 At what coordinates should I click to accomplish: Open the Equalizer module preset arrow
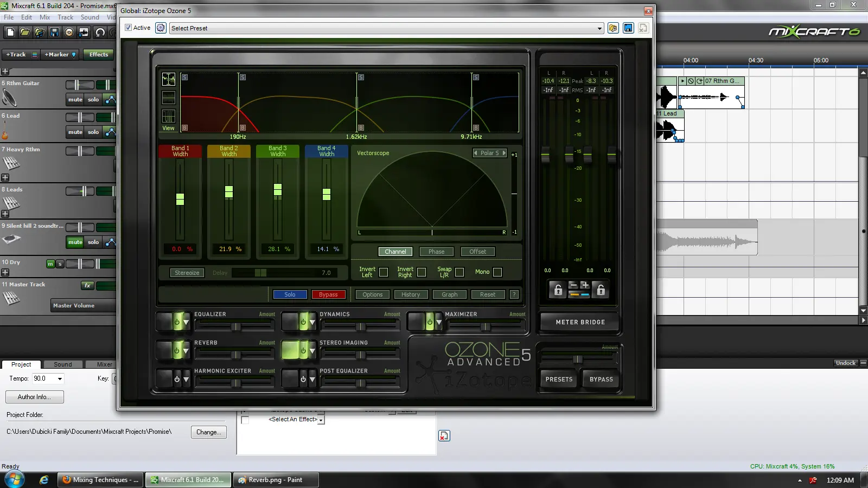pyautogui.click(x=186, y=322)
